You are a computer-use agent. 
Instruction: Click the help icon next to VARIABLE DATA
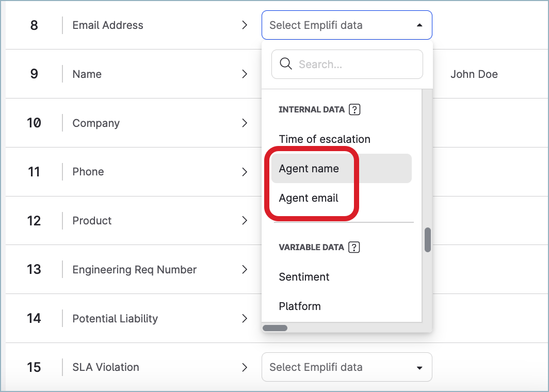pos(354,247)
